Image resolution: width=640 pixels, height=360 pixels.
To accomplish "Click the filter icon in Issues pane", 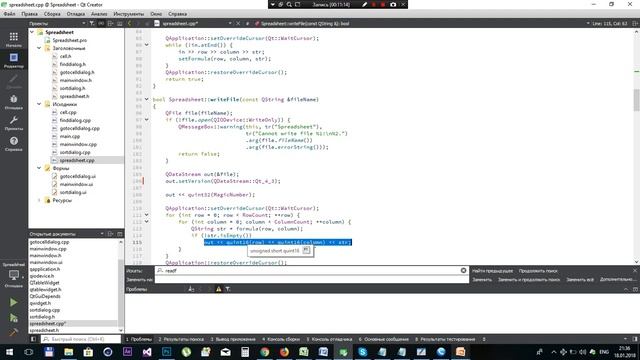I will pos(228,289).
